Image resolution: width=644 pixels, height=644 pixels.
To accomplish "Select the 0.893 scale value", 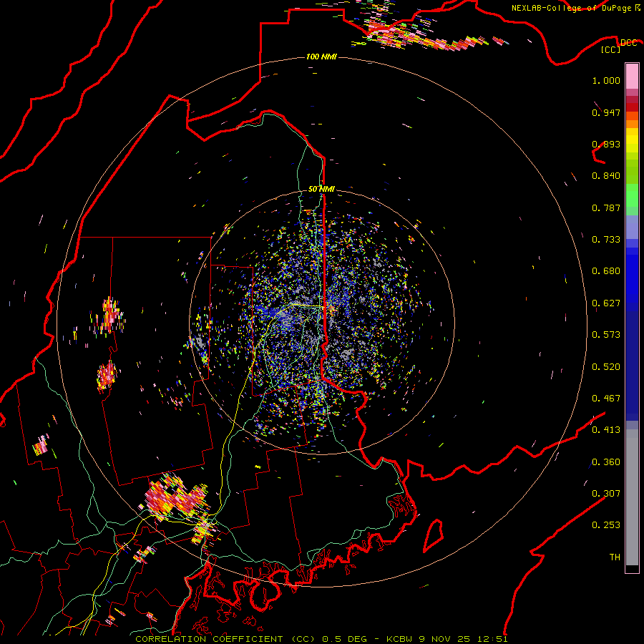I will click(606, 144).
